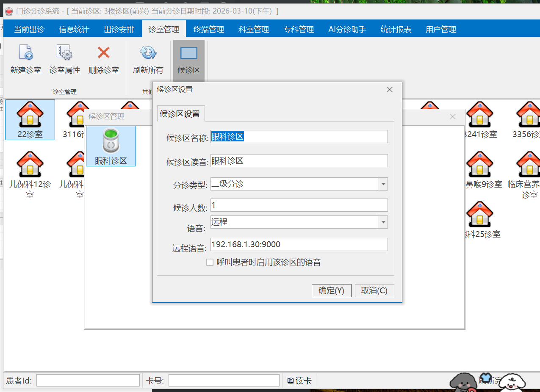This screenshot has width=540, height=392.
Task: Open the 统计报表 ribbon tab
Action: [396, 30]
